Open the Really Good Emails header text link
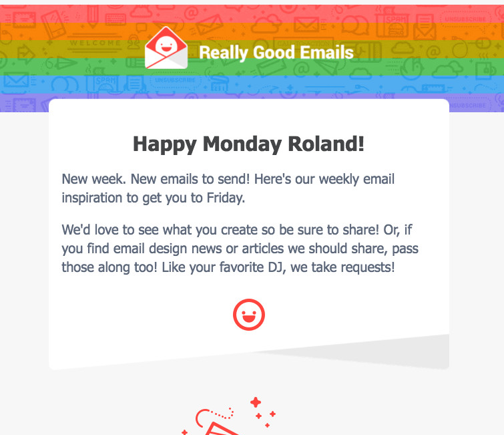This screenshot has height=435, width=504. 276,52
